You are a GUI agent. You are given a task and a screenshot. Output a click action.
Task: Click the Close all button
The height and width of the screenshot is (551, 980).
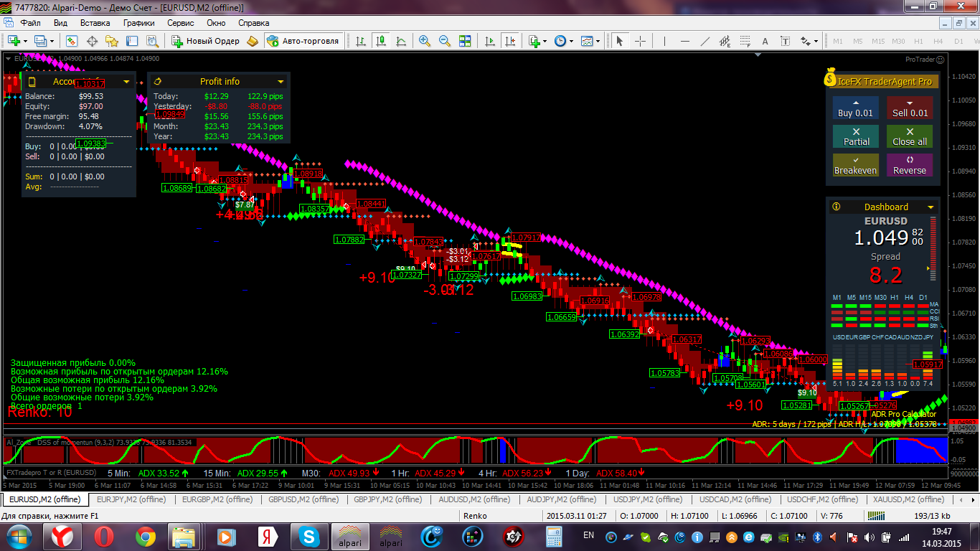click(910, 136)
